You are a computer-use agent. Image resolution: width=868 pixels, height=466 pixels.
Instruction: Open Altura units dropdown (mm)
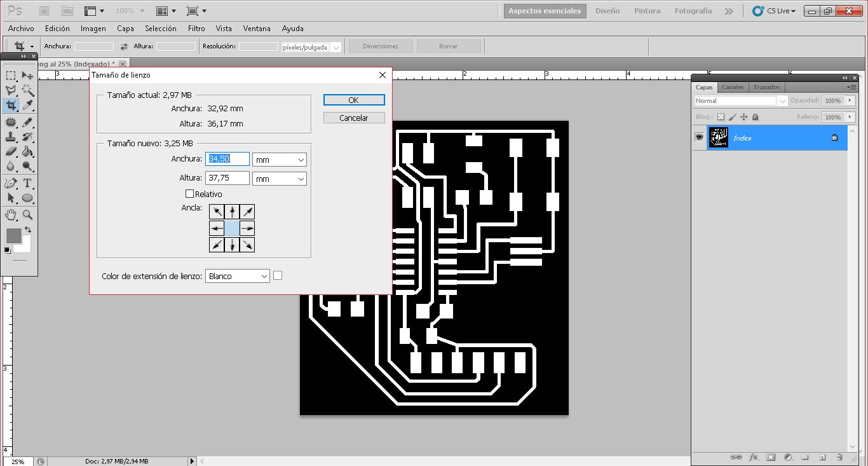(x=280, y=179)
